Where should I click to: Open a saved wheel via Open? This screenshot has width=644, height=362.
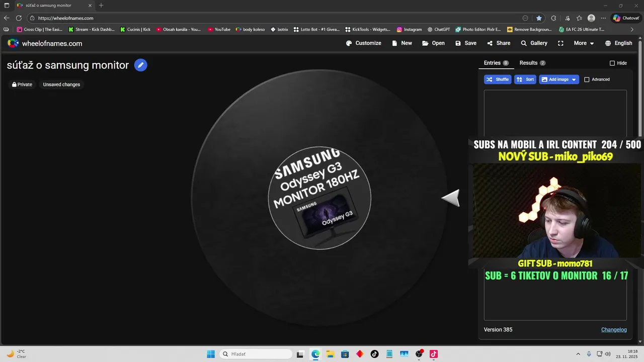click(x=434, y=43)
